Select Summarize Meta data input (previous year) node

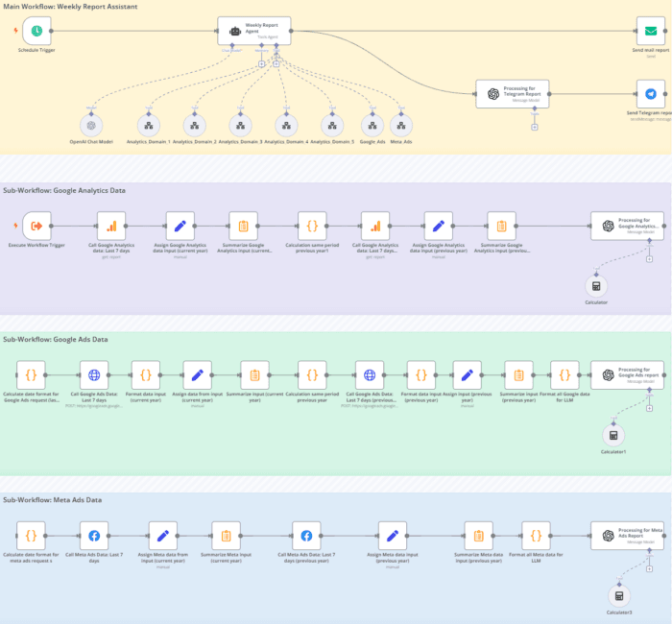click(479, 536)
